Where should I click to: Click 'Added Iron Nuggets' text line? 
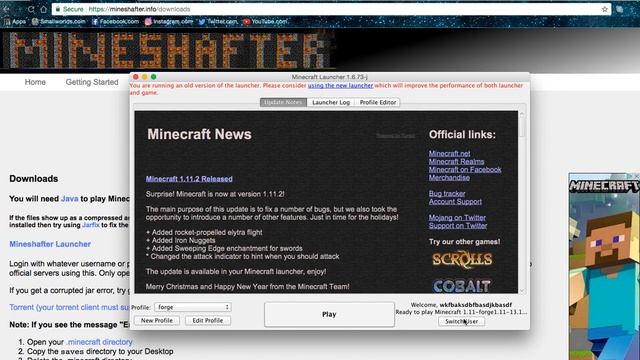click(180, 240)
